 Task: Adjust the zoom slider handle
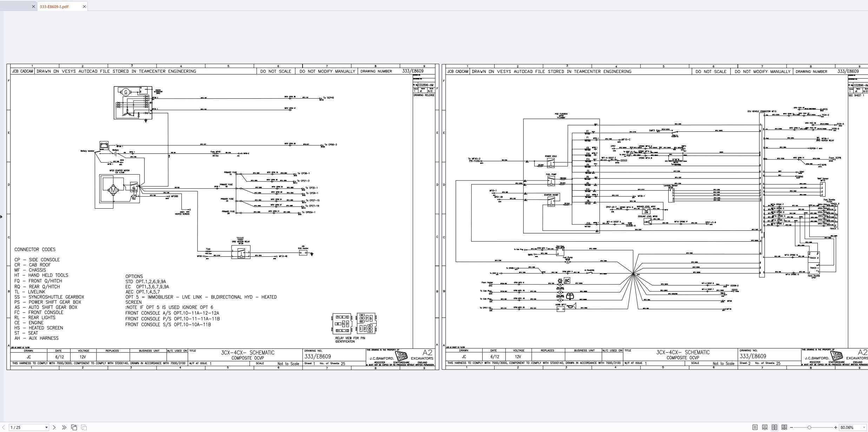click(x=809, y=427)
